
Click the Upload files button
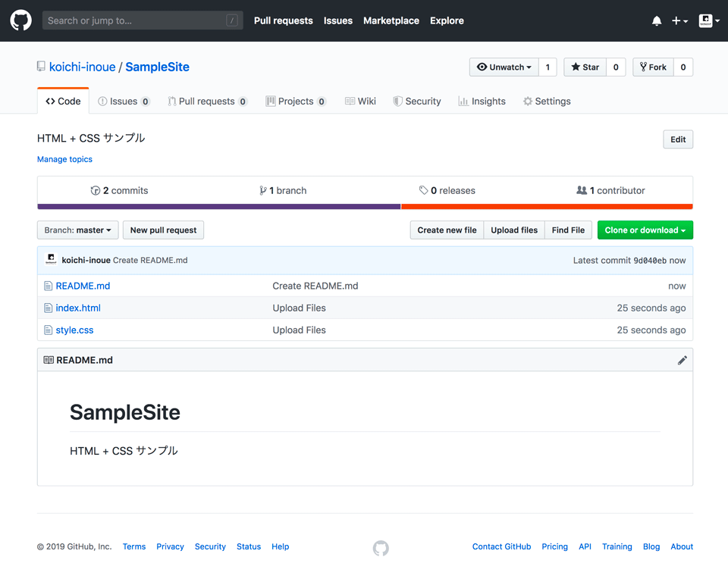point(514,230)
